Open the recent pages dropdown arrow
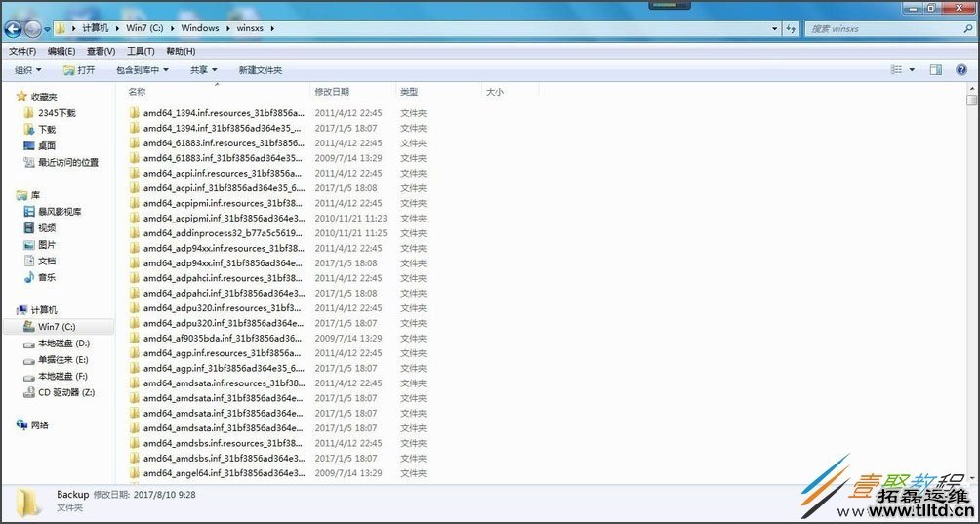Viewport: 980px width, 524px height. coord(47,29)
